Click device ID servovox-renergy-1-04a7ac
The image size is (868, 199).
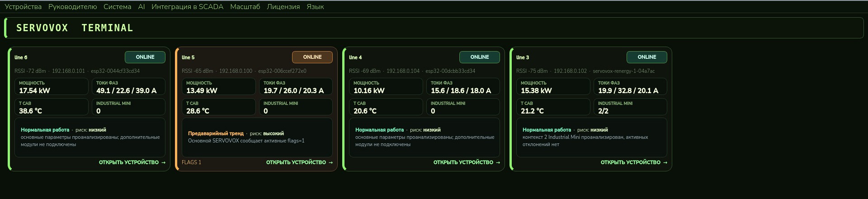(x=623, y=71)
